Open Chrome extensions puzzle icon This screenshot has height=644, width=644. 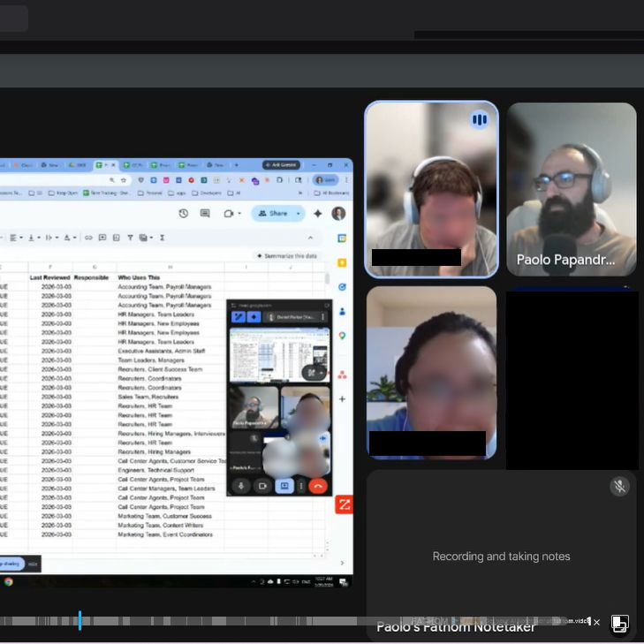tap(279, 180)
